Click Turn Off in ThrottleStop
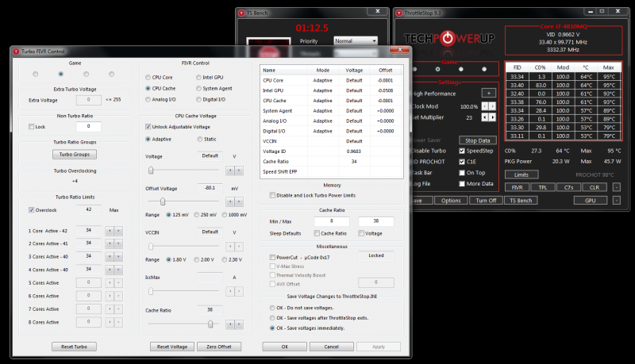Screen dimensions: 635x364 click(486, 201)
